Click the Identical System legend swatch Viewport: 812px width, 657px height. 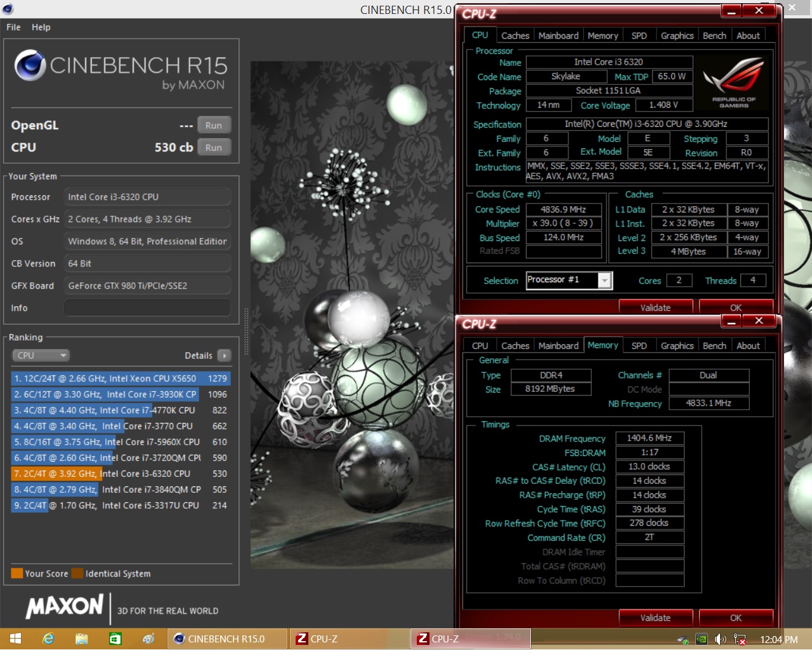pos(77,574)
